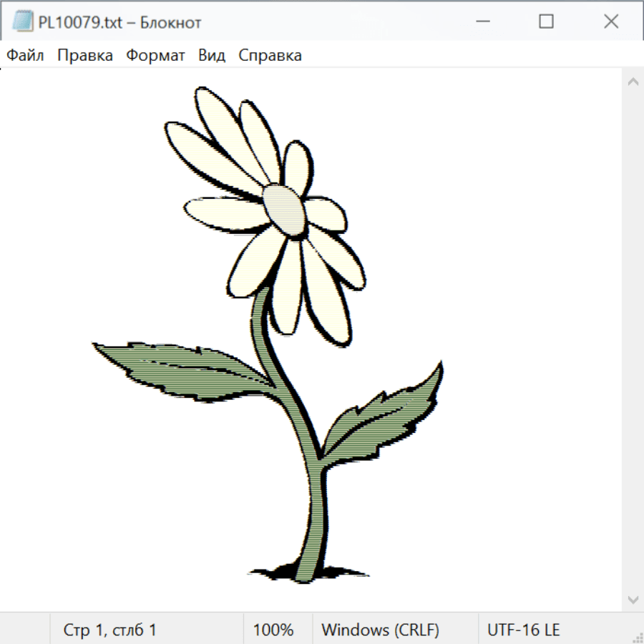The image size is (644, 644).
Task: Open the Справка menu
Action: click(x=270, y=56)
